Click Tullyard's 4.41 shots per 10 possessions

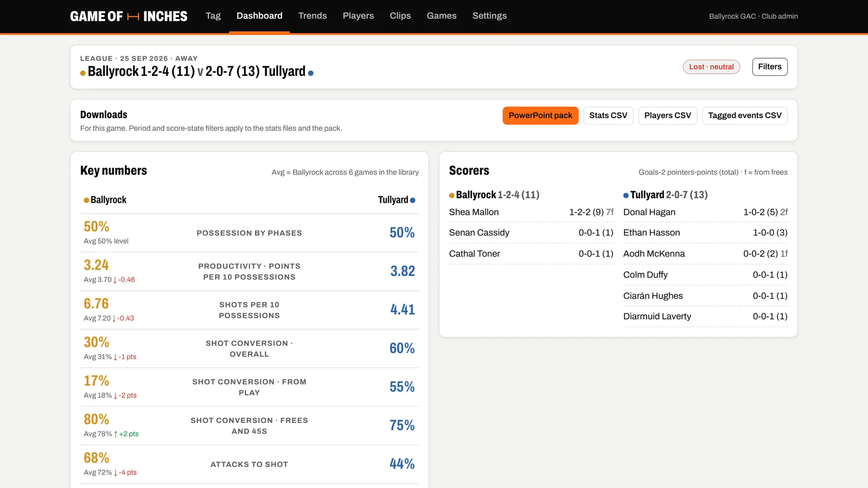coord(403,310)
